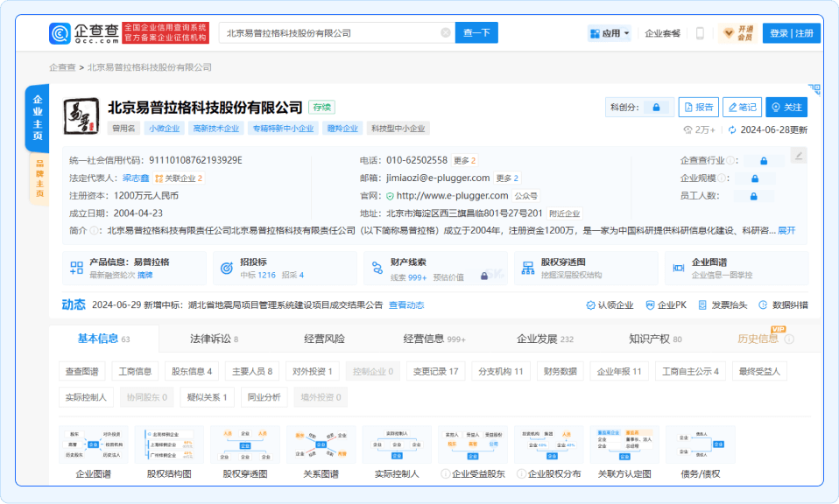
Task: Click the 查看动态 link
Action: click(406, 304)
